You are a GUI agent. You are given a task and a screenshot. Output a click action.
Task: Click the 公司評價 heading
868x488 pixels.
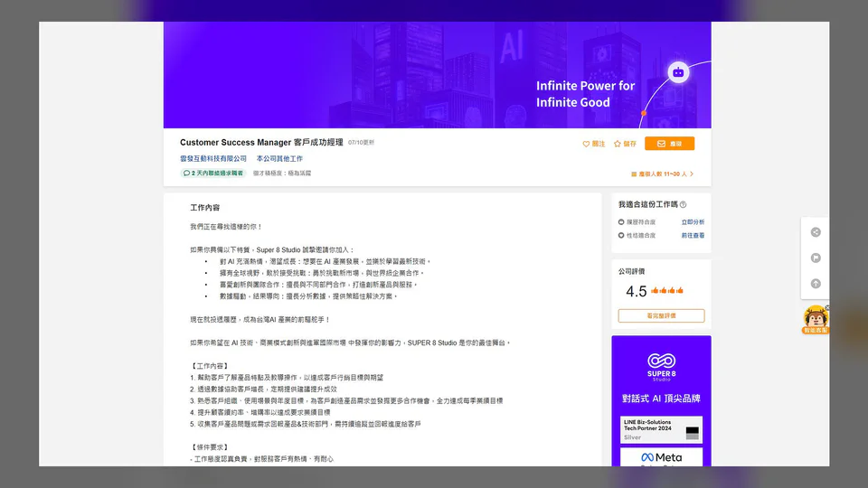631,271
